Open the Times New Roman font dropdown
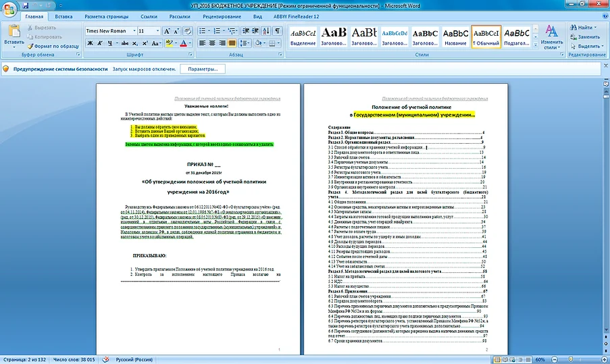Screen dimensions: 610x364 click(134, 31)
